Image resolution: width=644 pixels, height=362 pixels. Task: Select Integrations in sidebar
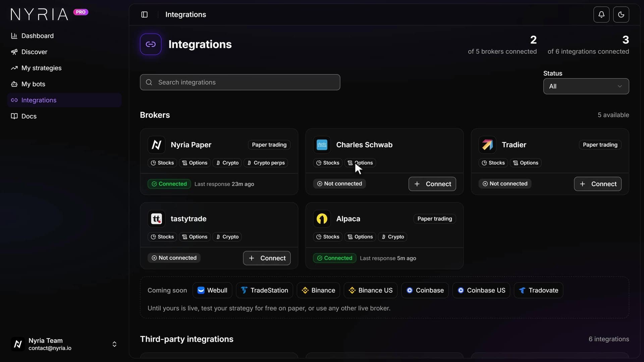pyautogui.click(x=64, y=100)
